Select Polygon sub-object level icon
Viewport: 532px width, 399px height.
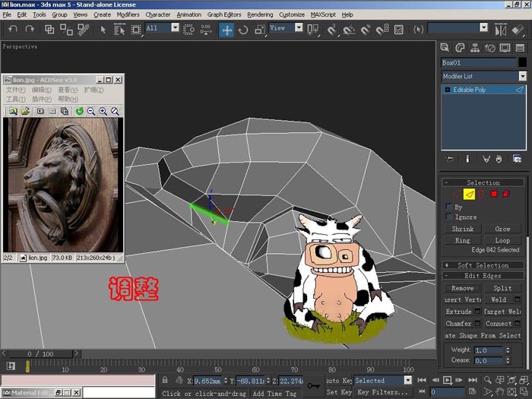(x=494, y=194)
